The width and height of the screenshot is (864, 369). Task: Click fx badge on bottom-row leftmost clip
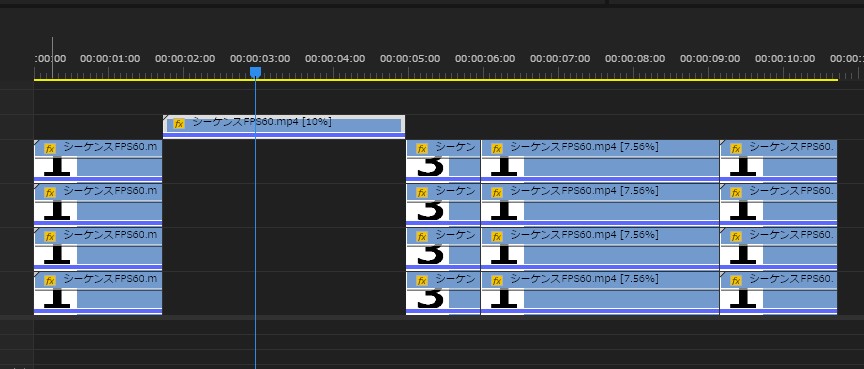[x=50, y=281]
